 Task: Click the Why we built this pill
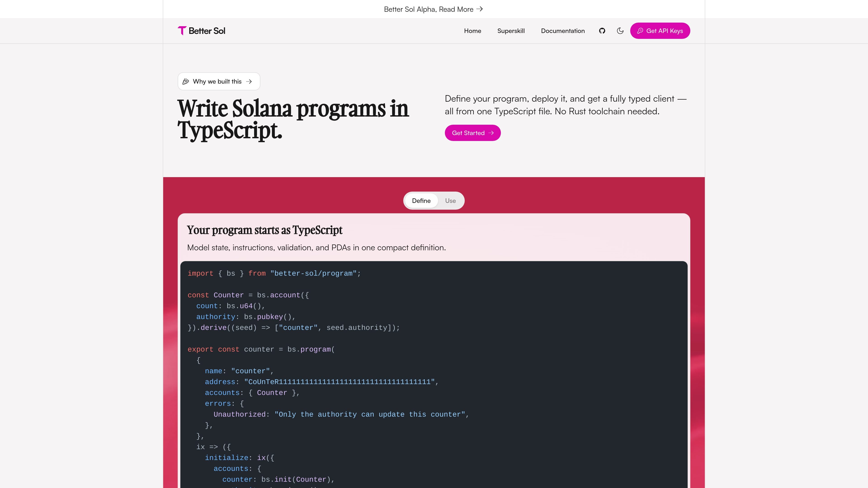[219, 82]
